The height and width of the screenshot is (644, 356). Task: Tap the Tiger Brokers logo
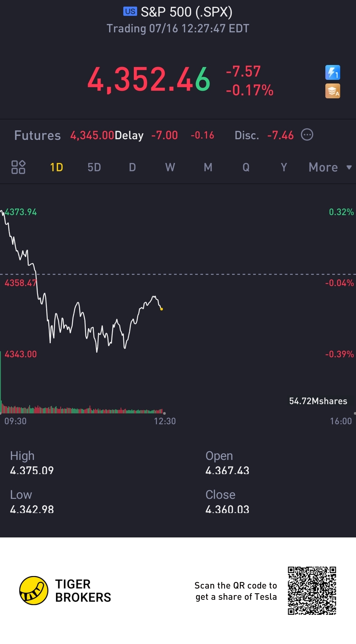34,591
